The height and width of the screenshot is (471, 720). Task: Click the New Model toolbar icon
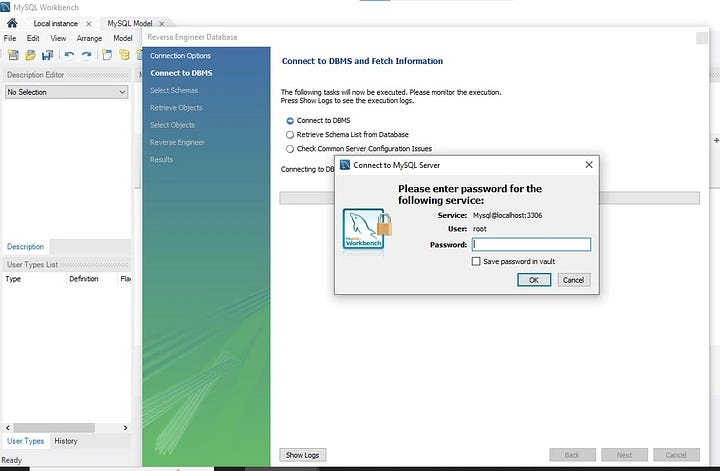click(x=12, y=55)
